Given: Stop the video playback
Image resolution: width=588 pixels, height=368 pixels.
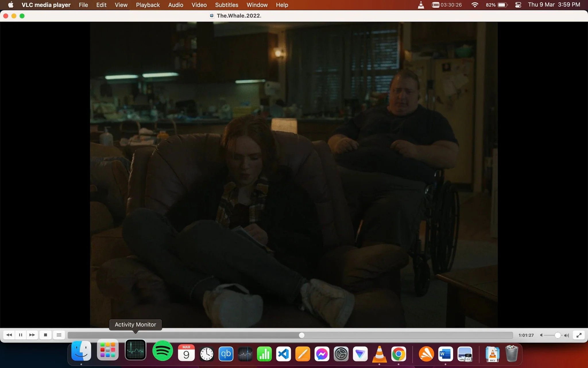Looking at the screenshot, I should pyautogui.click(x=45, y=335).
